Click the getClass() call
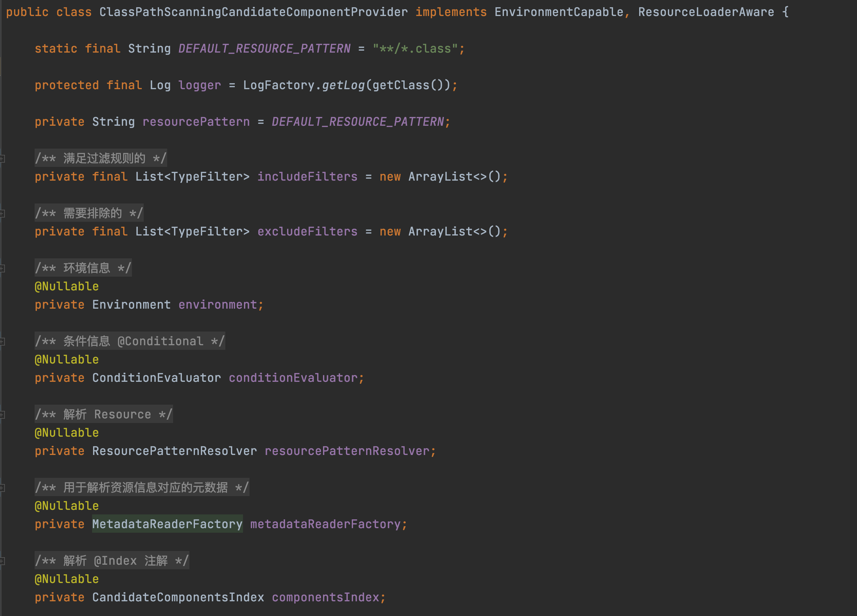The width and height of the screenshot is (857, 616). (x=408, y=85)
